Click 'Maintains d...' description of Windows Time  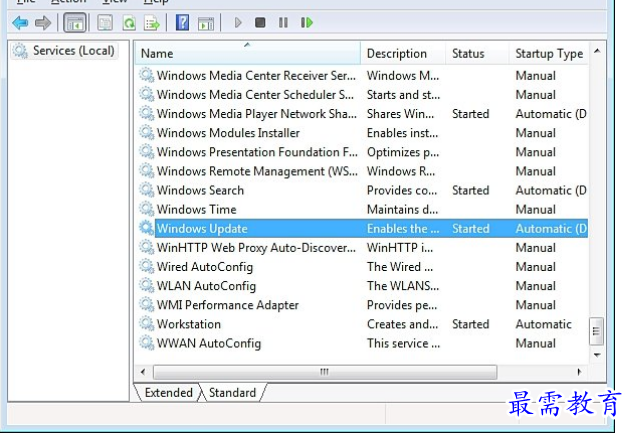click(402, 209)
